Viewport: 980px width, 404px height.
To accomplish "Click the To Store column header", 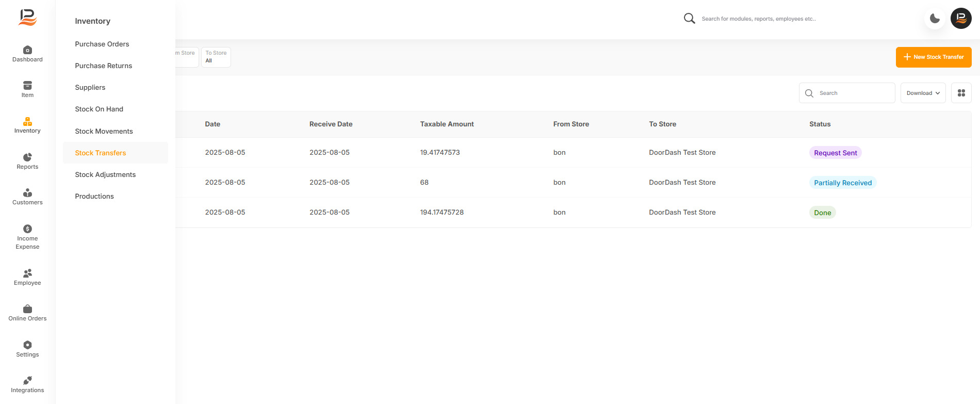I will tap(662, 124).
